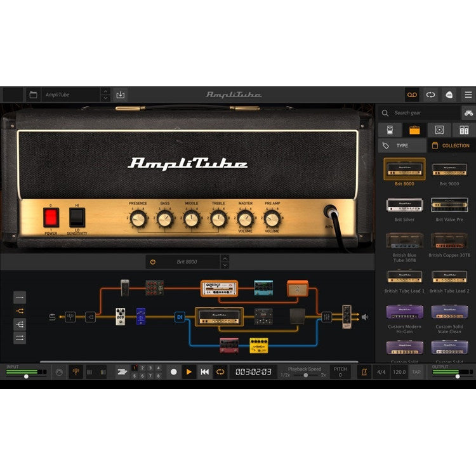
Task: Switch to stomp pedals gear tab
Action: point(390,130)
